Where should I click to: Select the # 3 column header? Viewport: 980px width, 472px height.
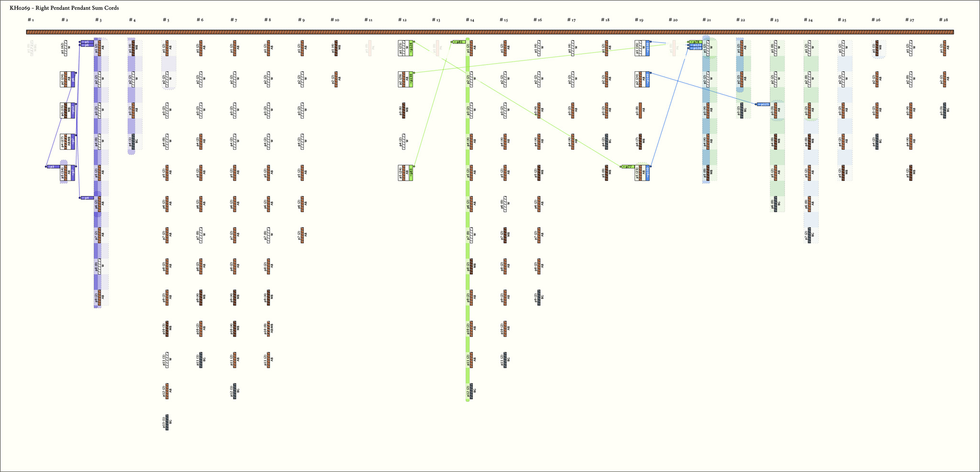click(x=98, y=20)
